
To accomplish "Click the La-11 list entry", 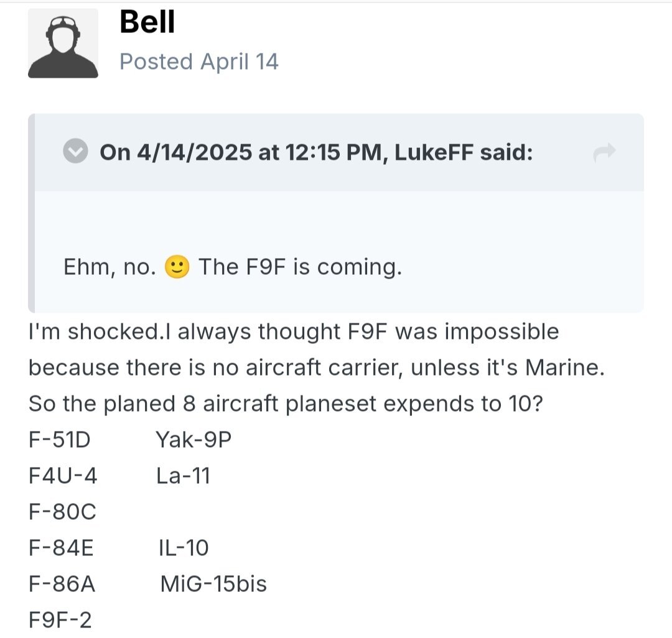I will click(x=183, y=476).
